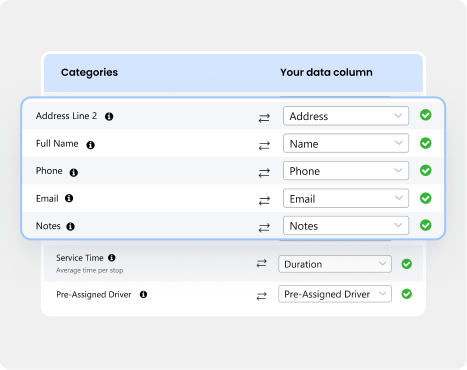Click swap arrows in Service Time row
This screenshot has width=467, height=370.
(261, 263)
